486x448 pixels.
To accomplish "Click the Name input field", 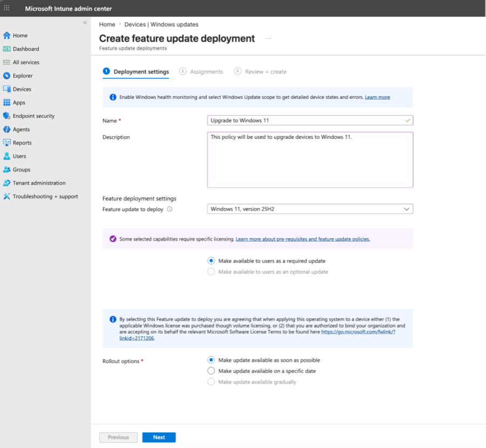I will click(x=310, y=121).
